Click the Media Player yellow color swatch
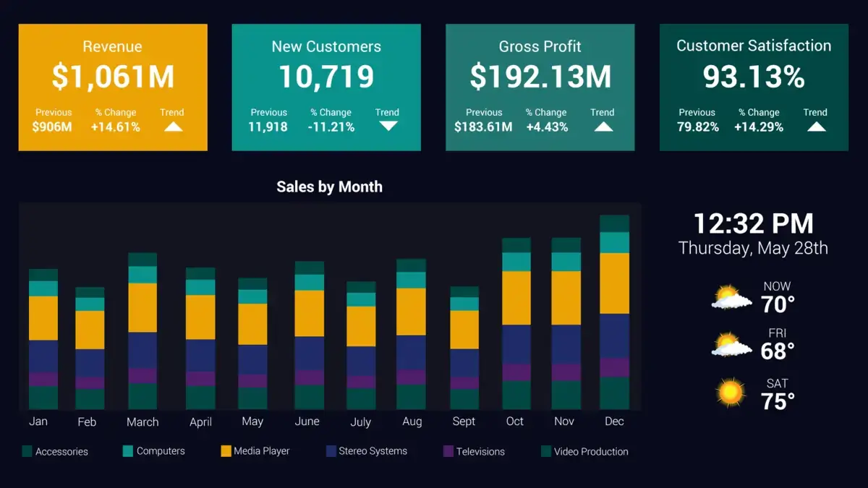 [227, 451]
